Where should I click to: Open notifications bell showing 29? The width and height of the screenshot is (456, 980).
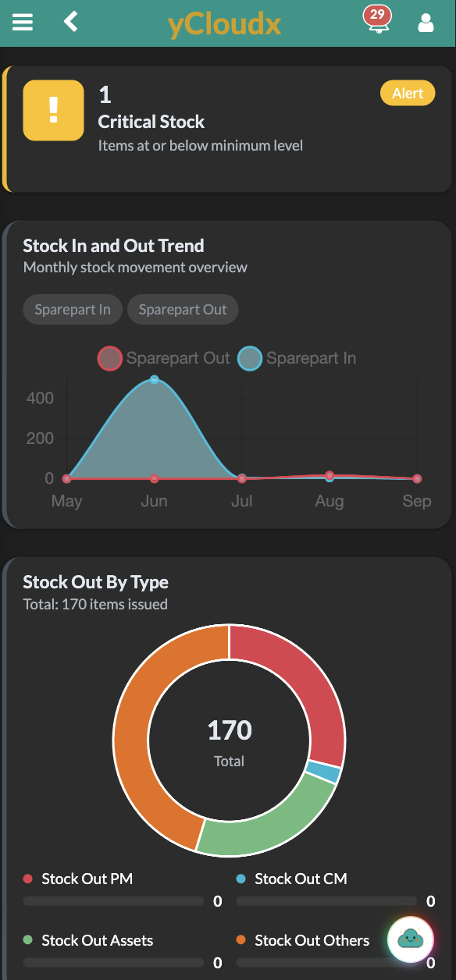(x=377, y=19)
